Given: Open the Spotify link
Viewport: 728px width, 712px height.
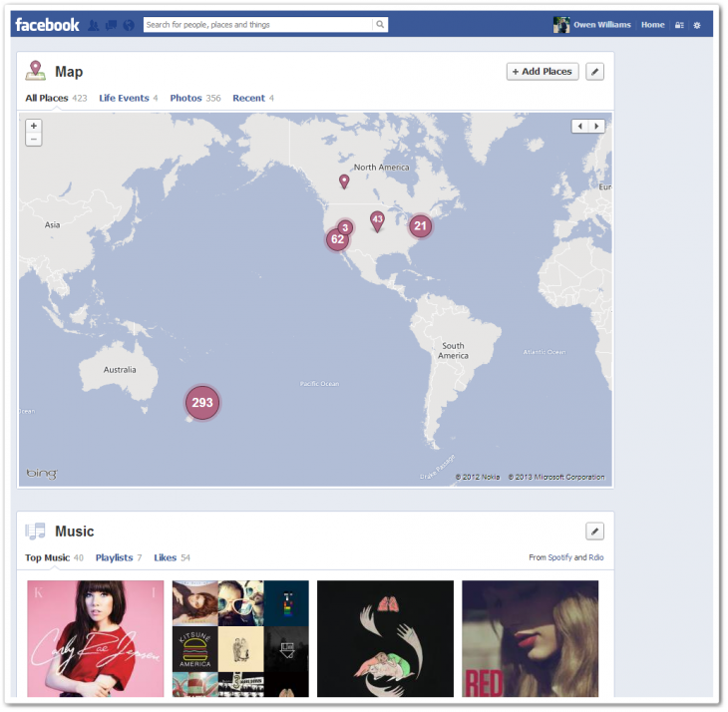Looking at the screenshot, I should click(x=559, y=557).
